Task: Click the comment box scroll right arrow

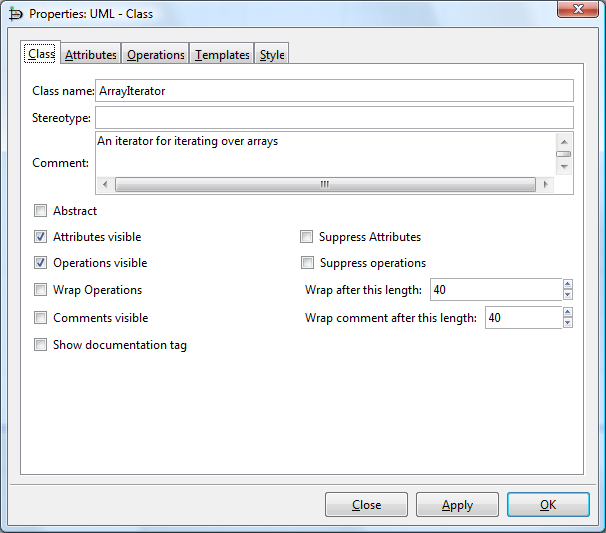Action: pos(545,184)
